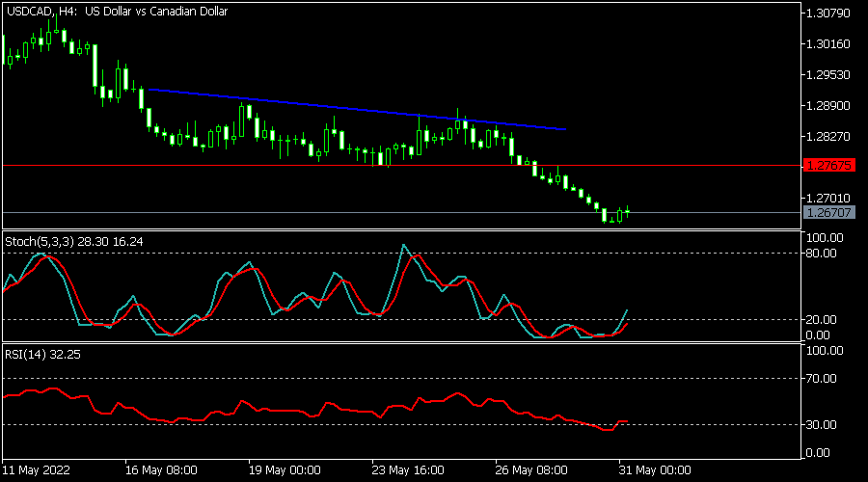Select the blue descending trendline

[x=357, y=109]
